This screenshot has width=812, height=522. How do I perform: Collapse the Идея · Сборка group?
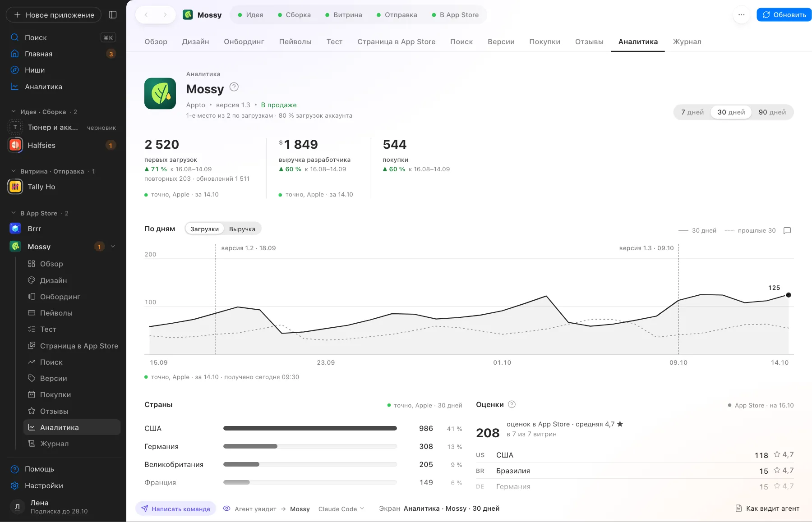[x=13, y=111]
